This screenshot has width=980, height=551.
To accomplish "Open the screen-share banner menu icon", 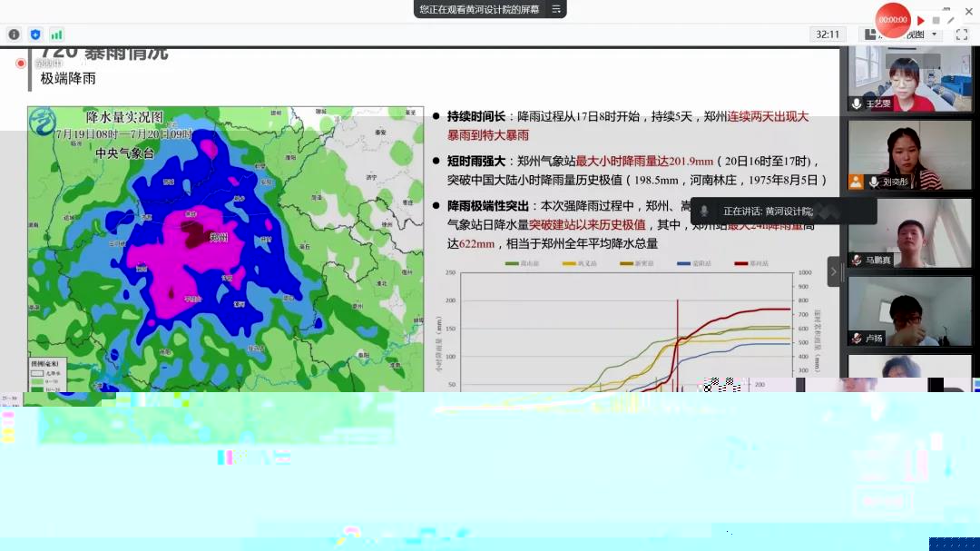I will tap(556, 9).
